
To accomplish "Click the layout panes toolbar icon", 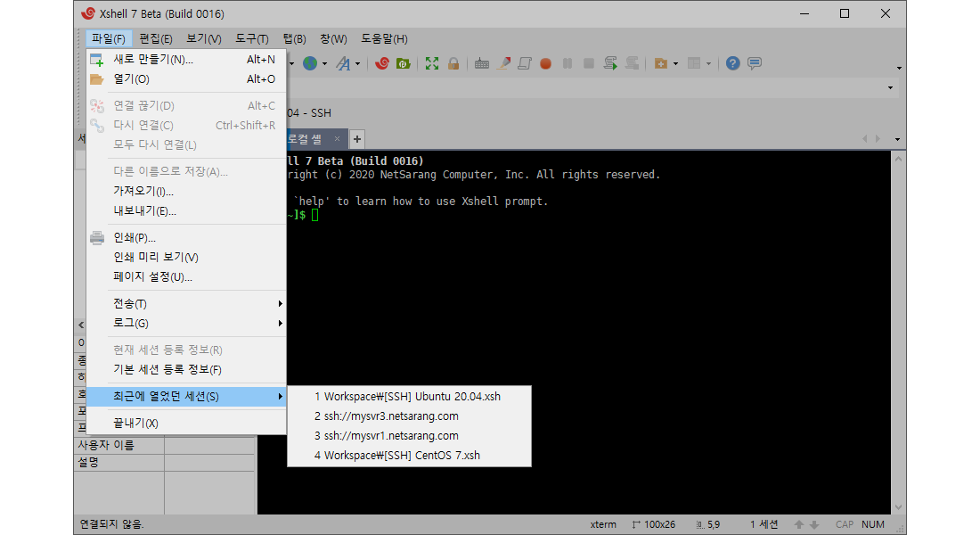I will [694, 63].
